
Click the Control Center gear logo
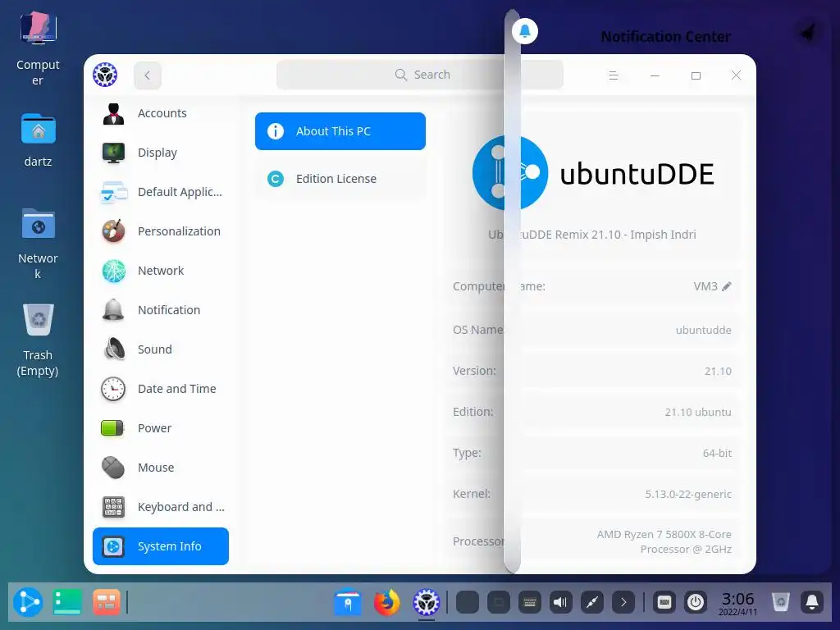[x=105, y=75]
